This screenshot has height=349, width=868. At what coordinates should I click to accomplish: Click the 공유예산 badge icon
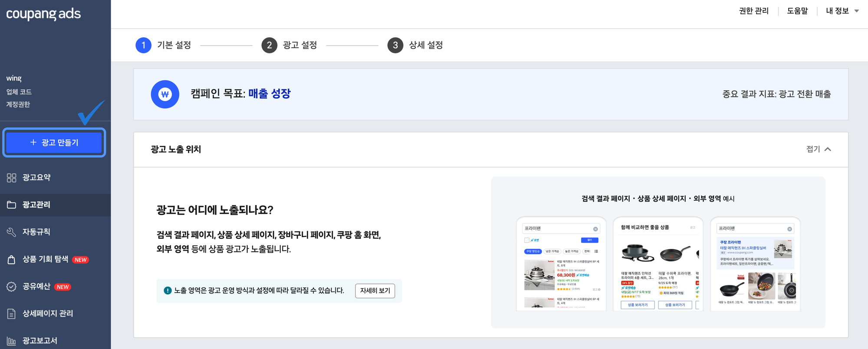point(12,287)
